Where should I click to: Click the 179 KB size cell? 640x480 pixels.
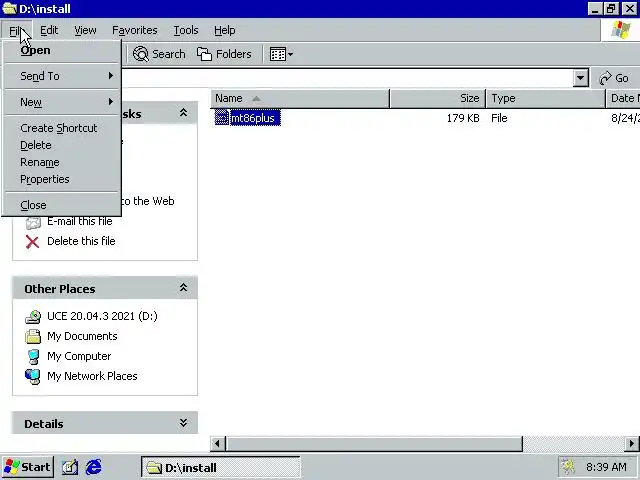point(463,118)
